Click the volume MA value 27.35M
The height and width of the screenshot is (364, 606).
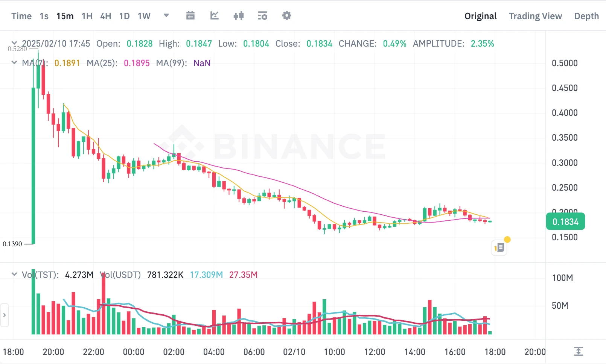(x=244, y=275)
